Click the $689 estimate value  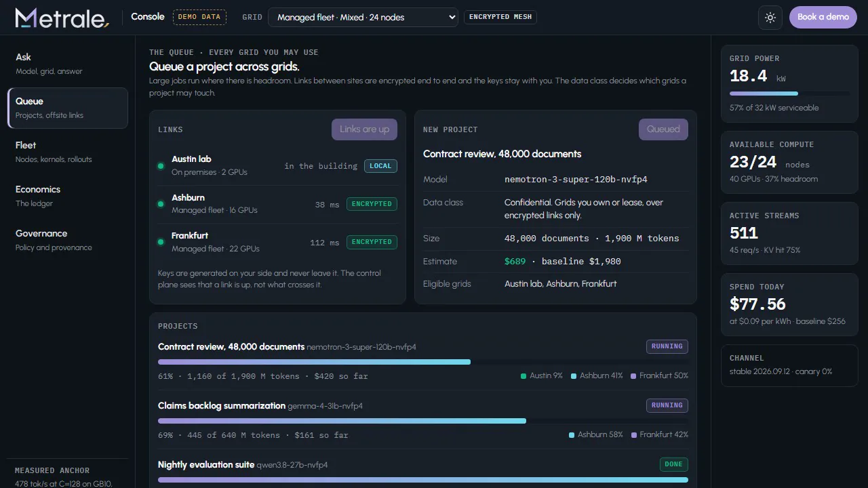point(515,262)
